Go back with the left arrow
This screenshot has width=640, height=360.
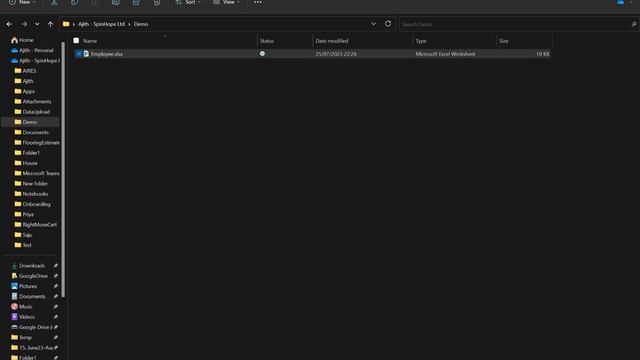click(9, 24)
